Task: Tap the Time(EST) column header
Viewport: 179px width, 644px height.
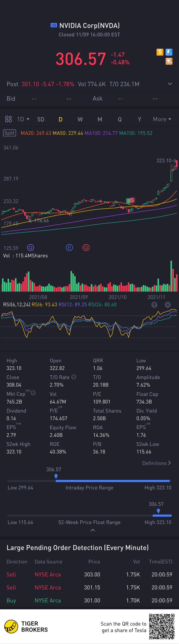Action: pos(161,562)
